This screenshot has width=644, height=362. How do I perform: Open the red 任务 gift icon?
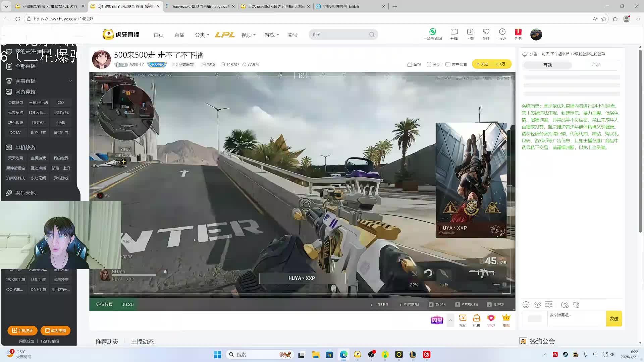pos(518,32)
